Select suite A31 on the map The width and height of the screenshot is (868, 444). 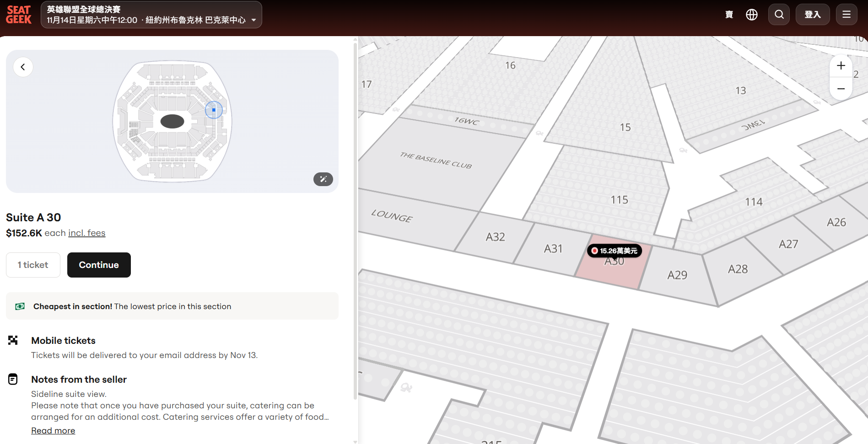(553, 249)
